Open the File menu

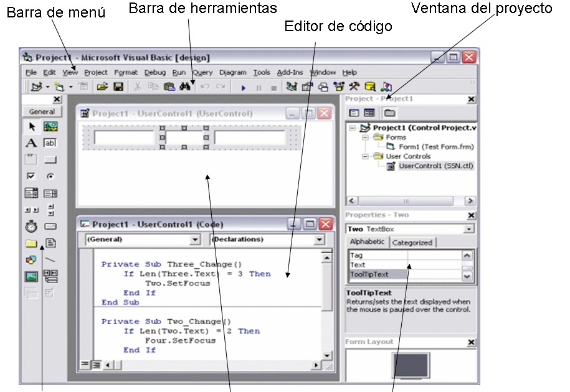tap(31, 72)
